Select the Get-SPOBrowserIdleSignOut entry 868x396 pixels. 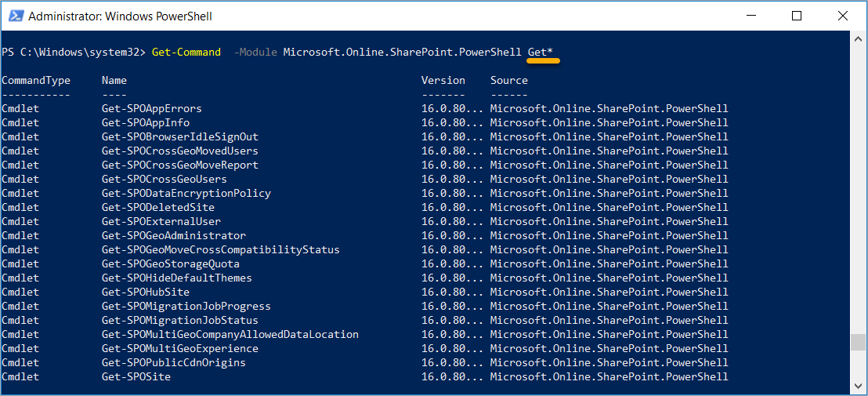click(180, 136)
